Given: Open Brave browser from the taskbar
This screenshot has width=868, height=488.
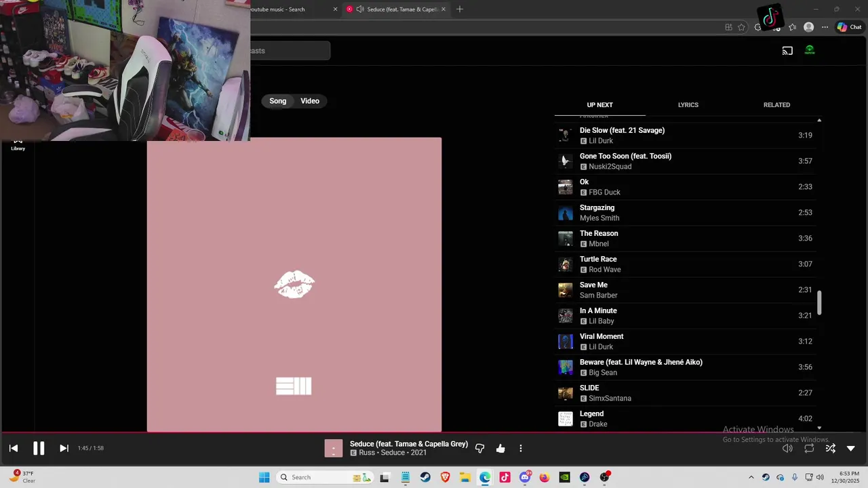Looking at the screenshot, I should coord(446,477).
